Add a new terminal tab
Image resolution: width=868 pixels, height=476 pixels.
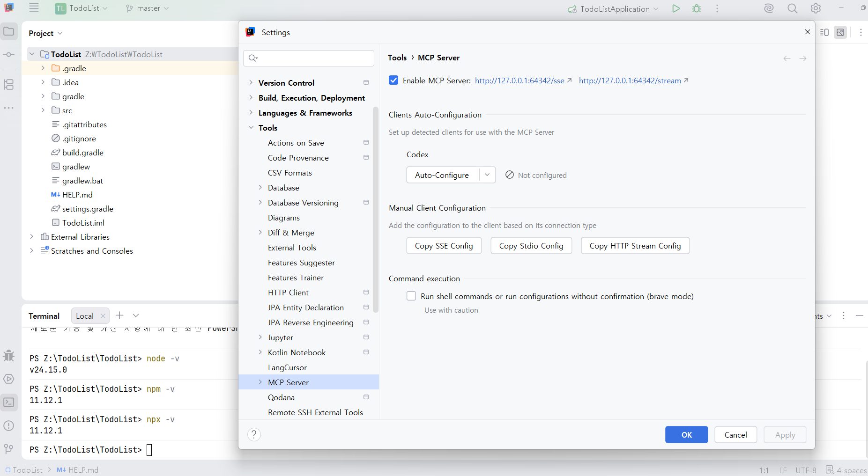119,315
